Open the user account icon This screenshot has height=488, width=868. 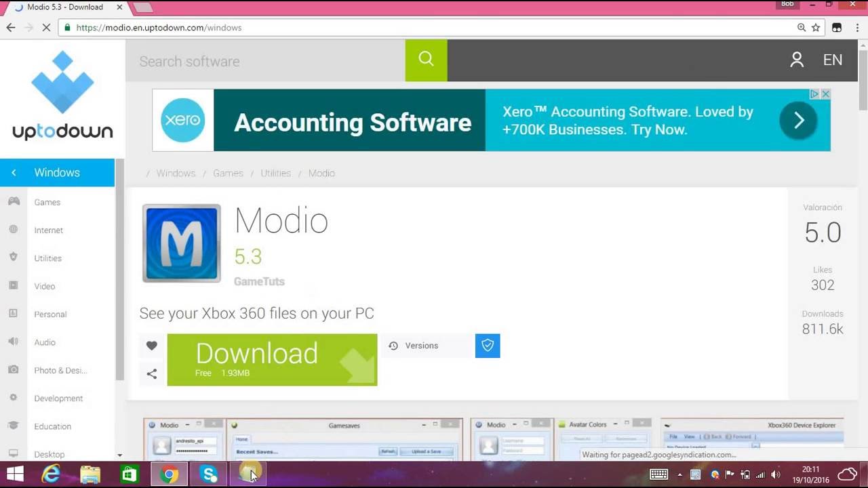click(x=797, y=60)
